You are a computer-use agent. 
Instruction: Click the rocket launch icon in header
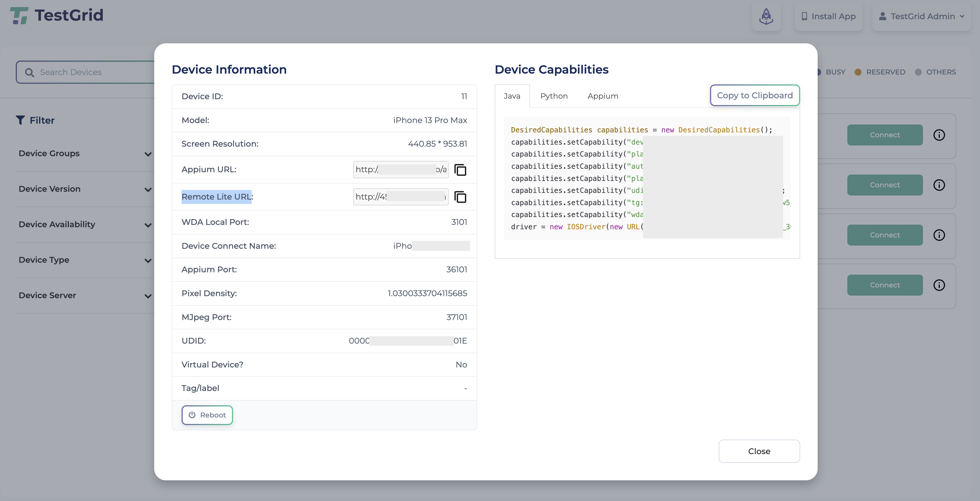[766, 16]
